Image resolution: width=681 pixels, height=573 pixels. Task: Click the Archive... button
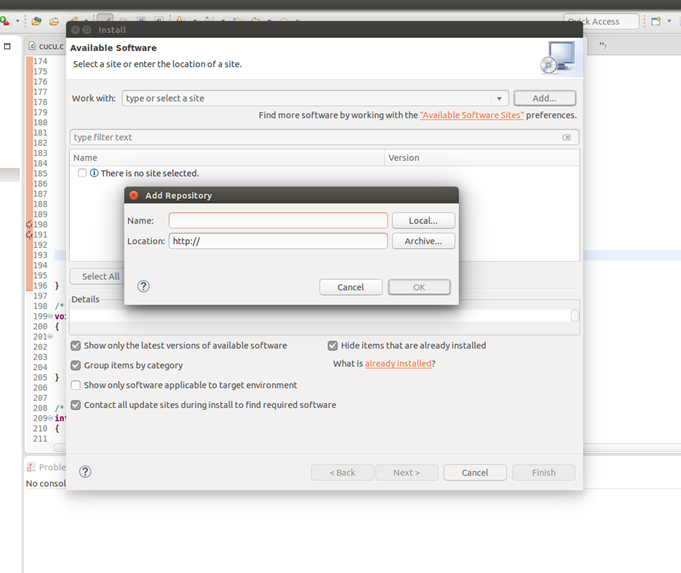[423, 241]
